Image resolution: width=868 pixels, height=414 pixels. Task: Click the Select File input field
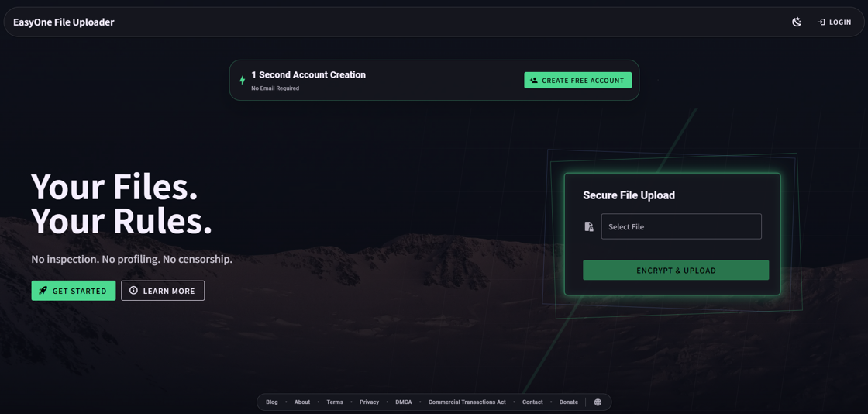(681, 226)
